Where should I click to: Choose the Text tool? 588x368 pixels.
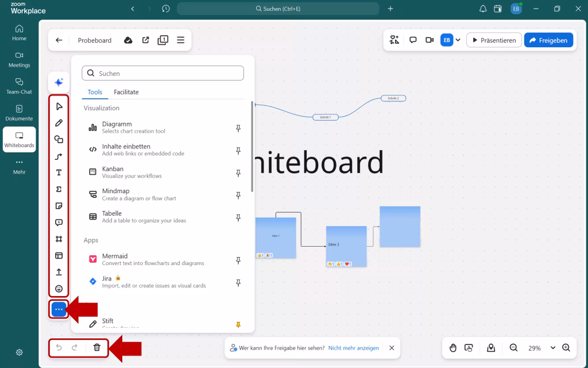59,172
